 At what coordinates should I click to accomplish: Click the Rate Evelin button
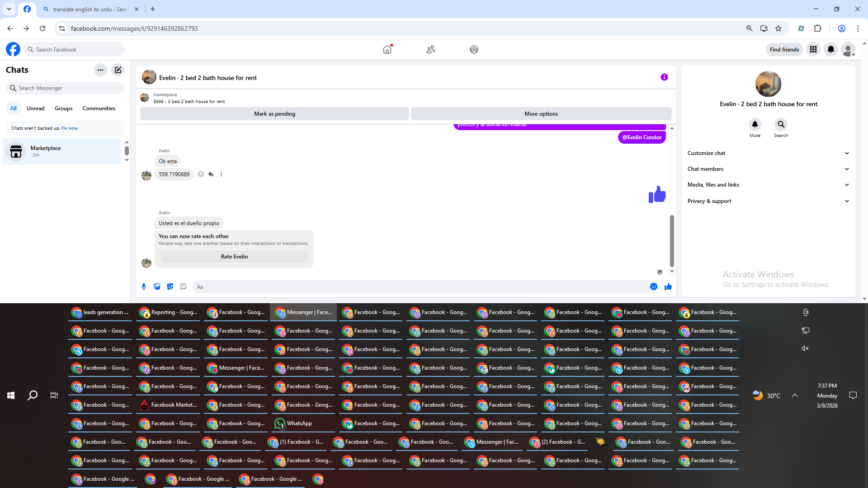[x=234, y=257]
